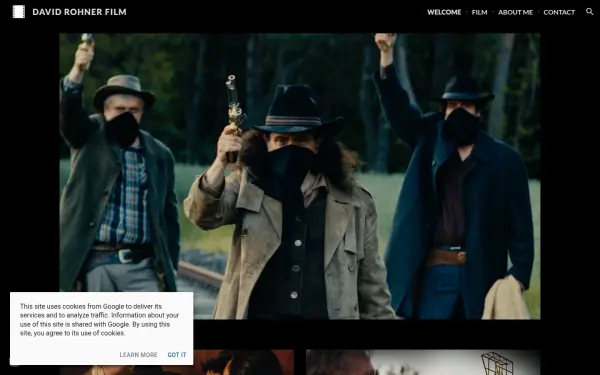Open the Contact page
The image size is (600, 375).
pyautogui.click(x=559, y=12)
